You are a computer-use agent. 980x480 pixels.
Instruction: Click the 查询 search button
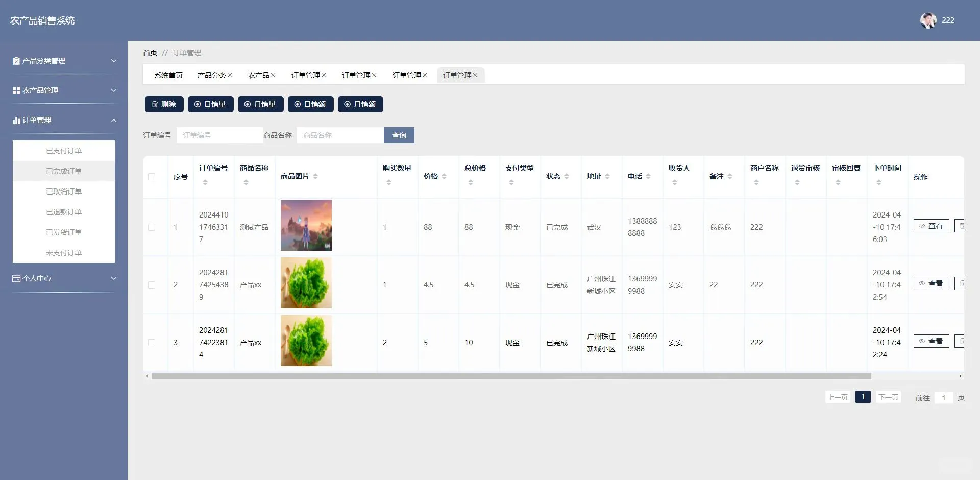(399, 135)
